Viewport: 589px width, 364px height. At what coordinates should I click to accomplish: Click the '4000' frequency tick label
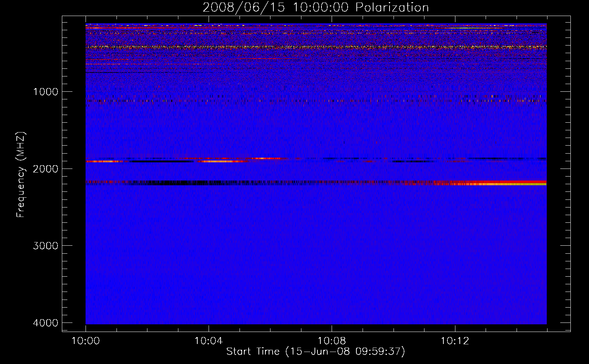(x=46, y=323)
